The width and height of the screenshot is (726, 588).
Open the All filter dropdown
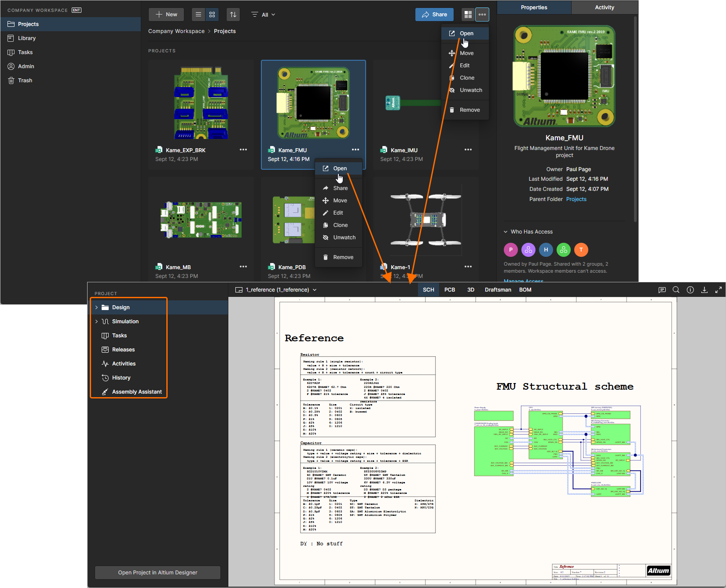pos(264,15)
